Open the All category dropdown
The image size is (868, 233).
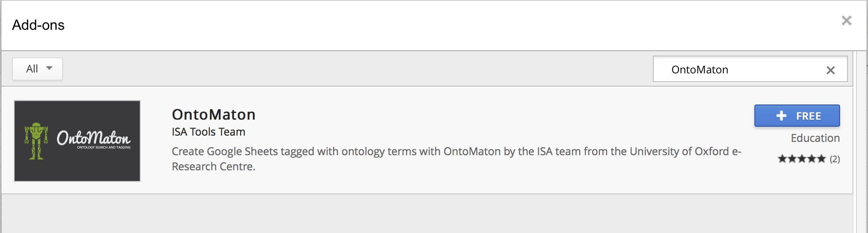pyautogui.click(x=38, y=69)
